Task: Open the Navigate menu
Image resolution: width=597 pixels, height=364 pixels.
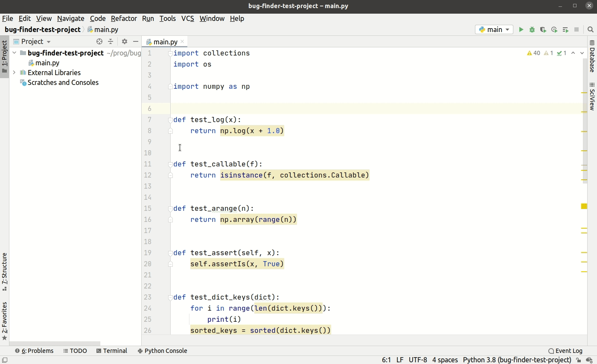Action: [x=71, y=18]
